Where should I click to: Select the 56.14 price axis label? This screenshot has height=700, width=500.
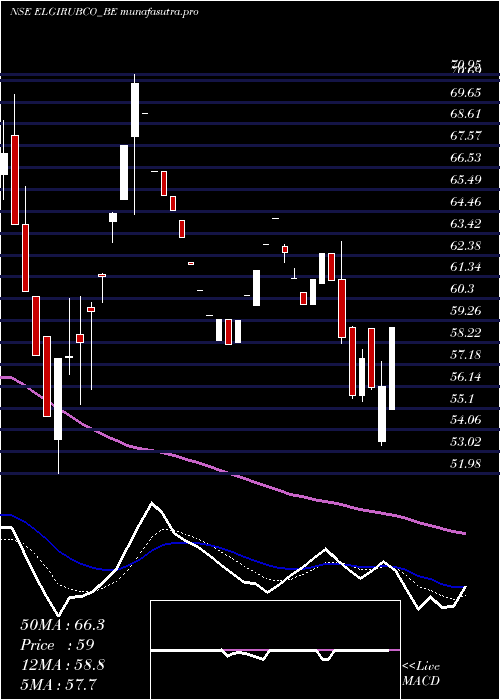tap(468, 377)
